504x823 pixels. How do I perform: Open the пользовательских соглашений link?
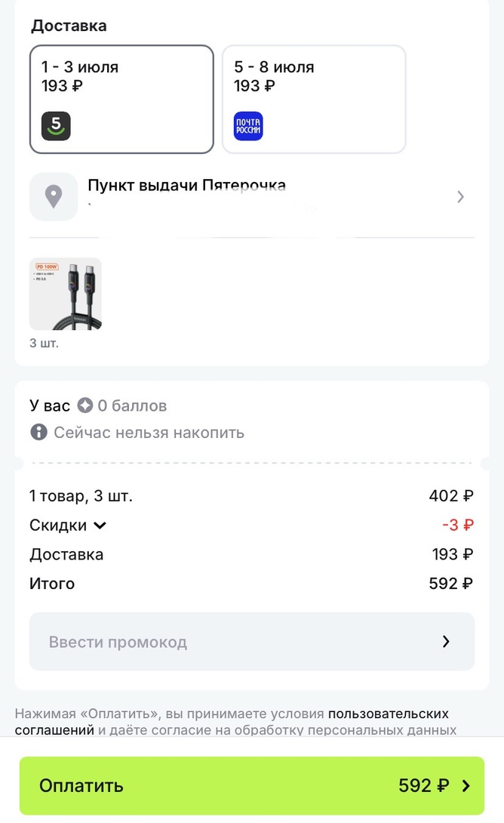(389, 714)
